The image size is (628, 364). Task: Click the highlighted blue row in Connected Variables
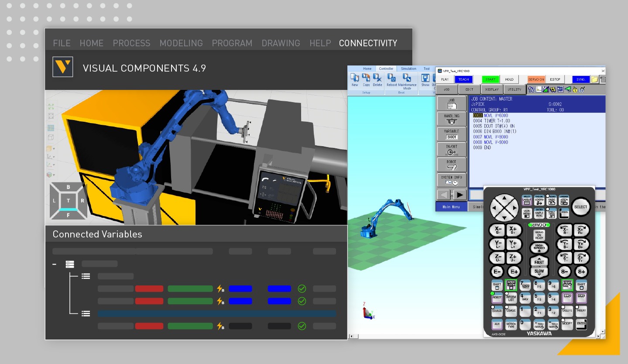coord(217,313)
